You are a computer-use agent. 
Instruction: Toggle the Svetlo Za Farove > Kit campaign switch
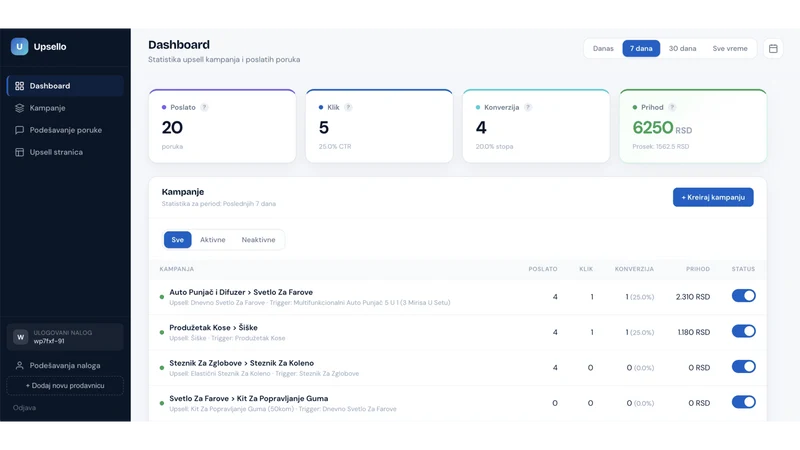click(x=743, y=402)
